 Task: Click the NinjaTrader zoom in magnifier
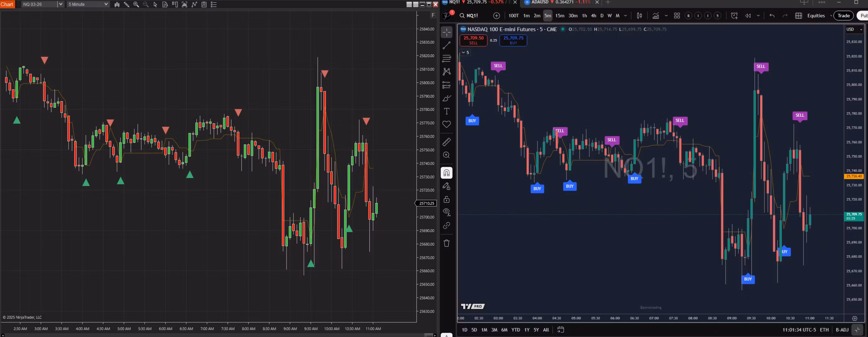136,4
